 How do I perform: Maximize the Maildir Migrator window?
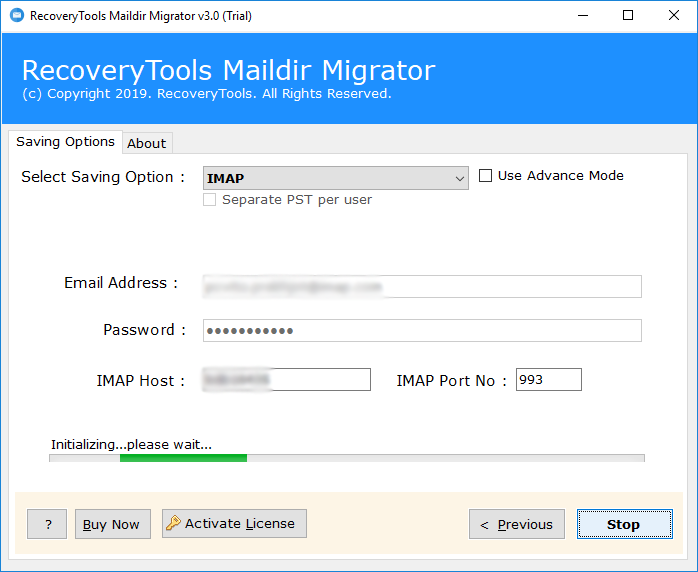pos(628,16)
